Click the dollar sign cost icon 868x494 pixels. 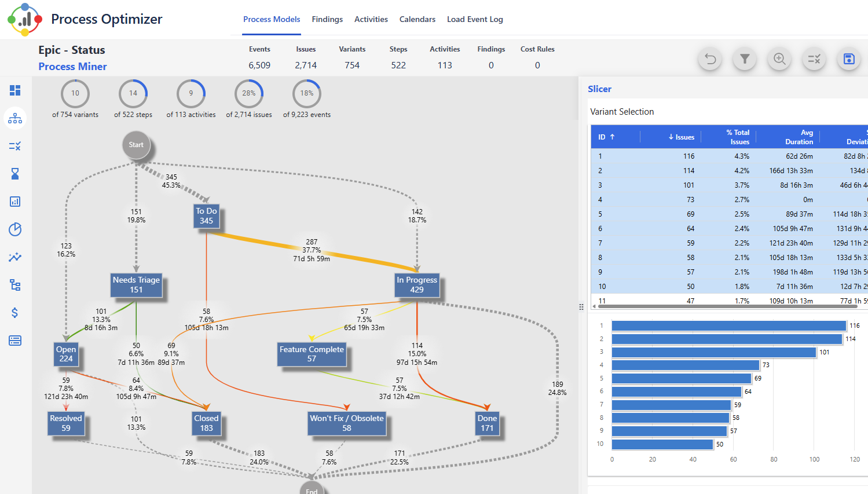coord(15,313)
